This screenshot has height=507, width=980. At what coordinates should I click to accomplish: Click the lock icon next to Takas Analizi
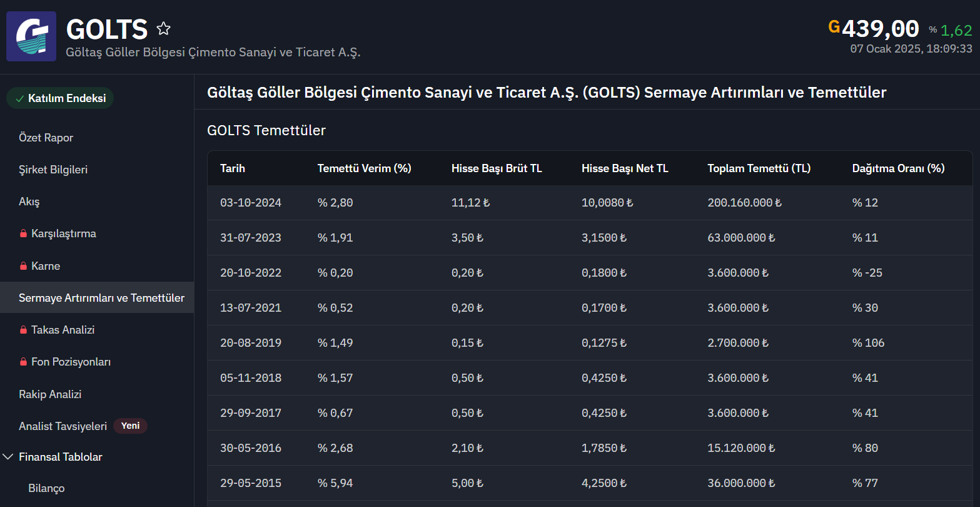point(23,330)
